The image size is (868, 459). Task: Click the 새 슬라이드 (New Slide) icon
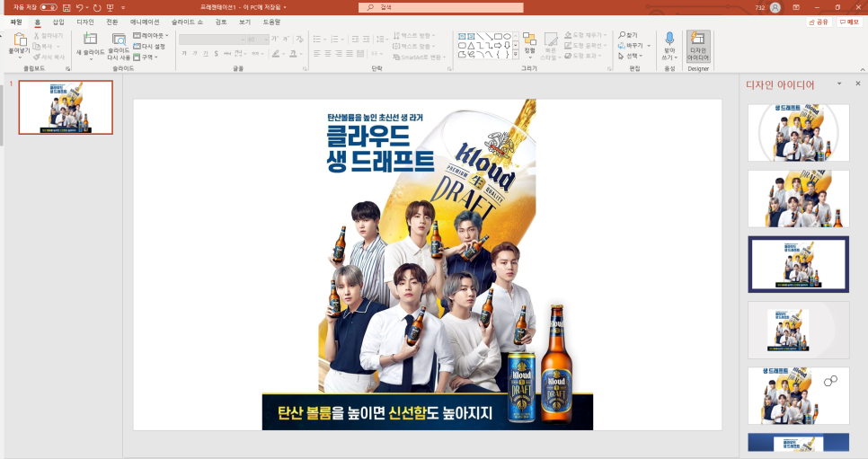(90, 39)
